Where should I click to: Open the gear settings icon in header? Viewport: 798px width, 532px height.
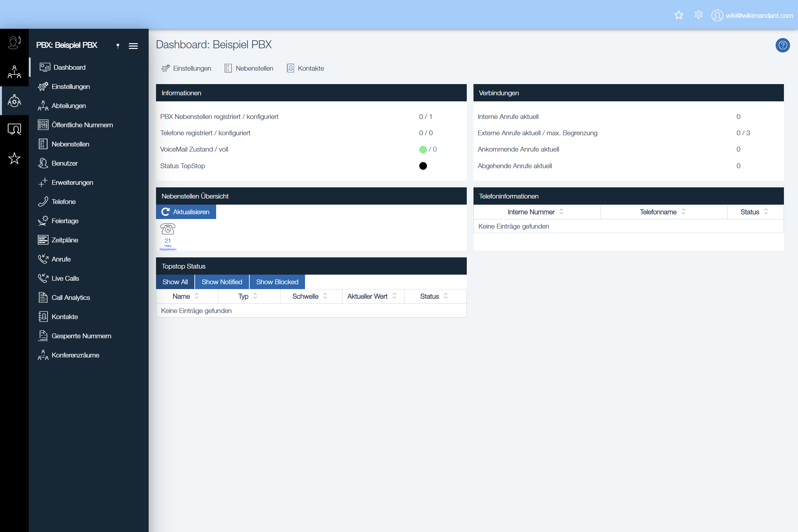click(698, 15)
